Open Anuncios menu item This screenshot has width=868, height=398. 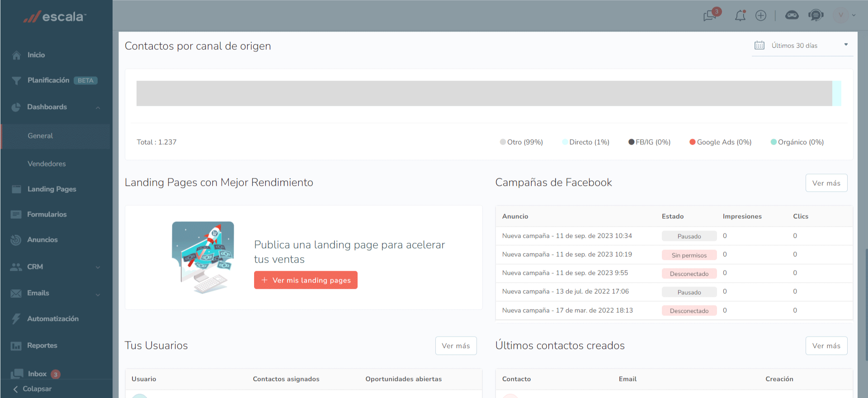tap(42, 240)
